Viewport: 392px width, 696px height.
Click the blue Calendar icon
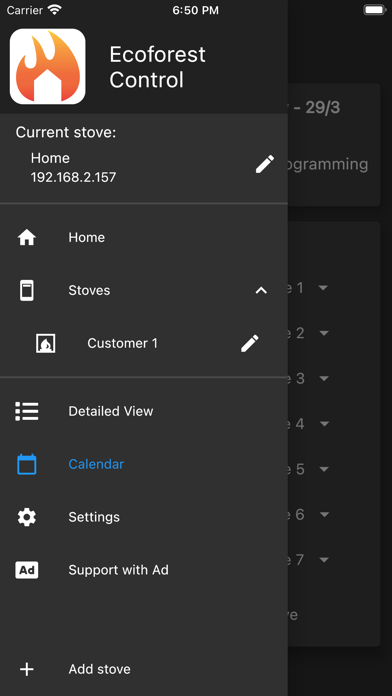coord(27,464)
